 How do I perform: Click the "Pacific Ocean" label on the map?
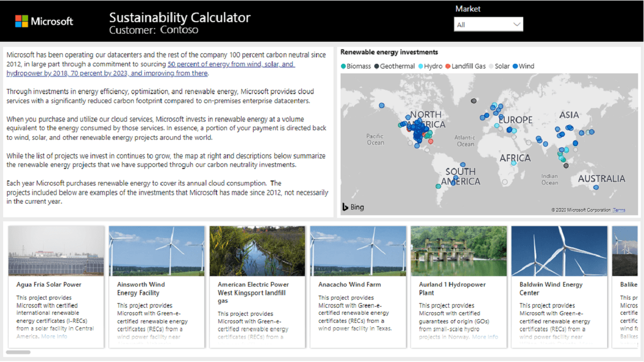(x=375, y=139)
